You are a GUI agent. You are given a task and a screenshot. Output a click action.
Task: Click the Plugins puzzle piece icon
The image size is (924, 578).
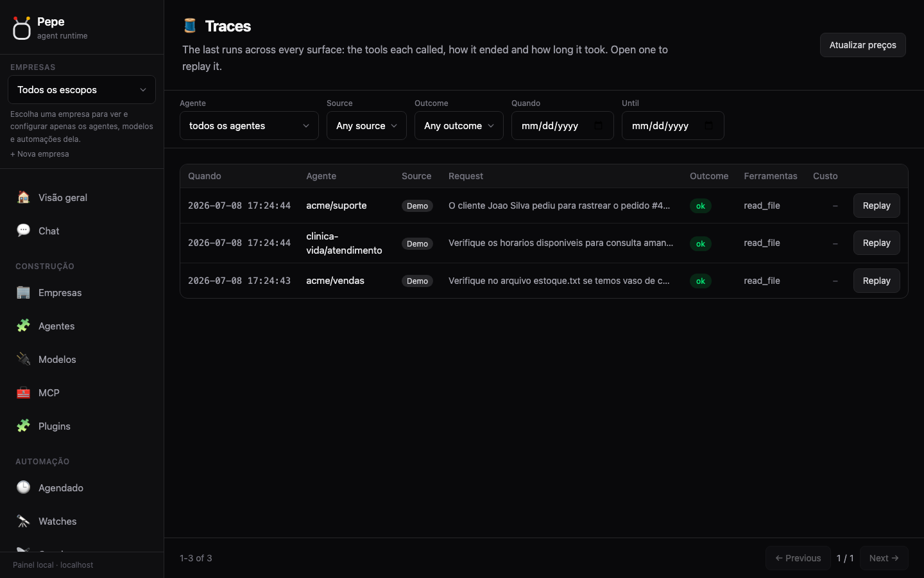pyautogui.click(x=24, y=426)
